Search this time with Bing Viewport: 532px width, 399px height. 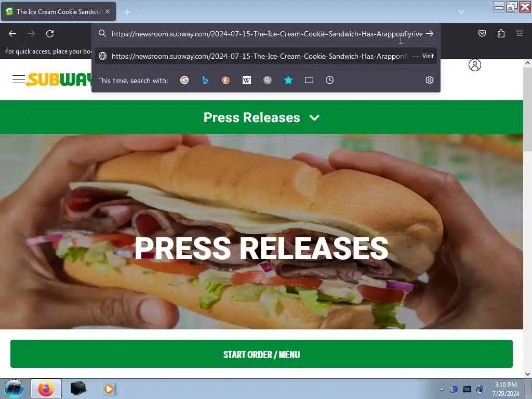pos(205,80)
